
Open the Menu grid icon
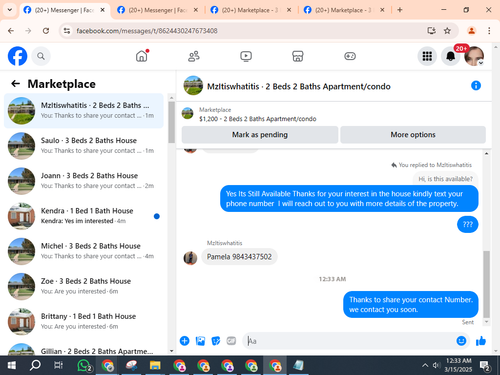427,56
